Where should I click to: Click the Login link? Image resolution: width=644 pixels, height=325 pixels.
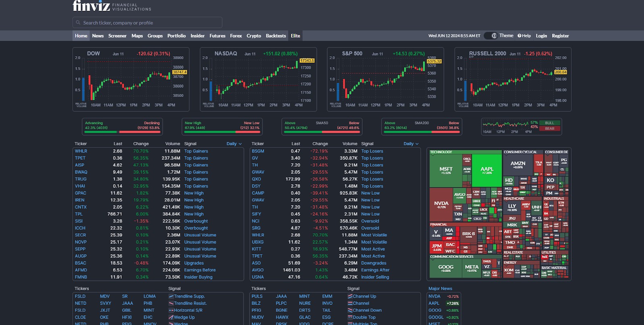[541, 36]
